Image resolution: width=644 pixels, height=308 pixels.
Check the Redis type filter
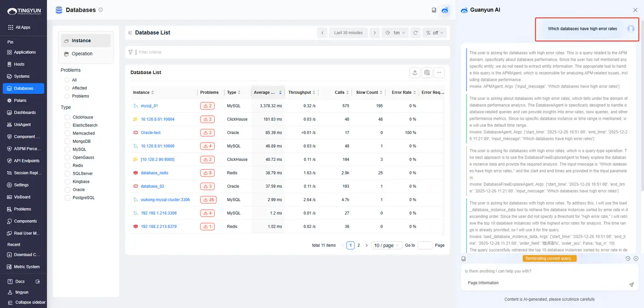(67, 165)
